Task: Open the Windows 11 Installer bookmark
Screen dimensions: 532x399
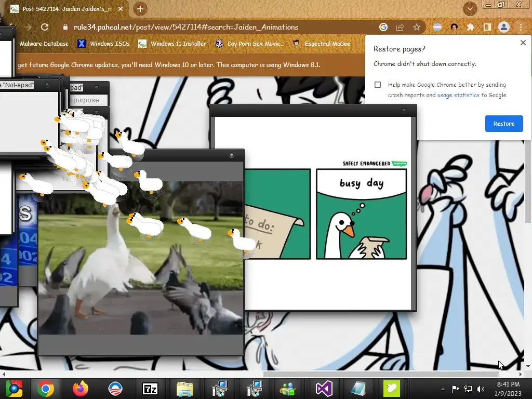Action: point(172,44)
